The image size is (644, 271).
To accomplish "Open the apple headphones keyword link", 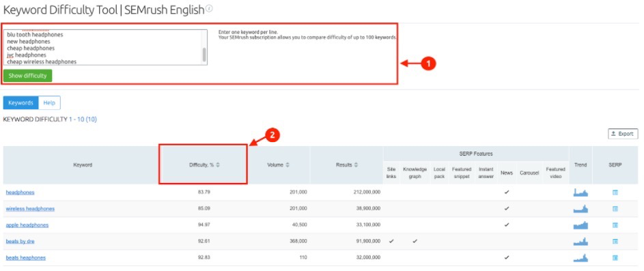I will [27, 225].
